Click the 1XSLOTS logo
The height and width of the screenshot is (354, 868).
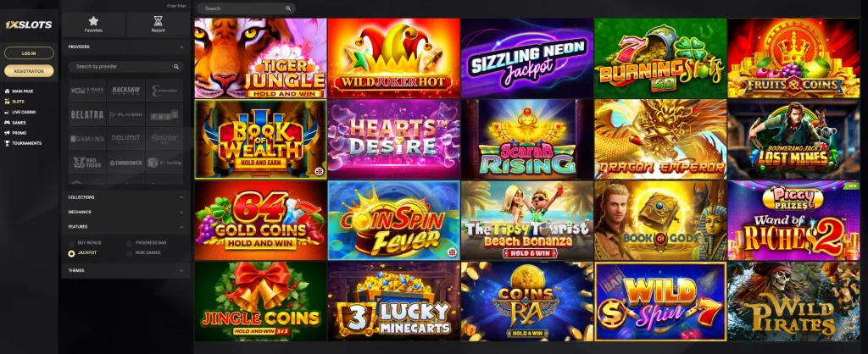29,25
